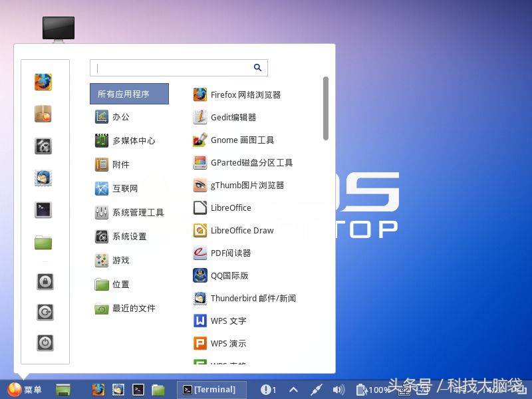Launch WPS 演示
This screenshot has height=399, width=532.
click(x=220, y=343)
